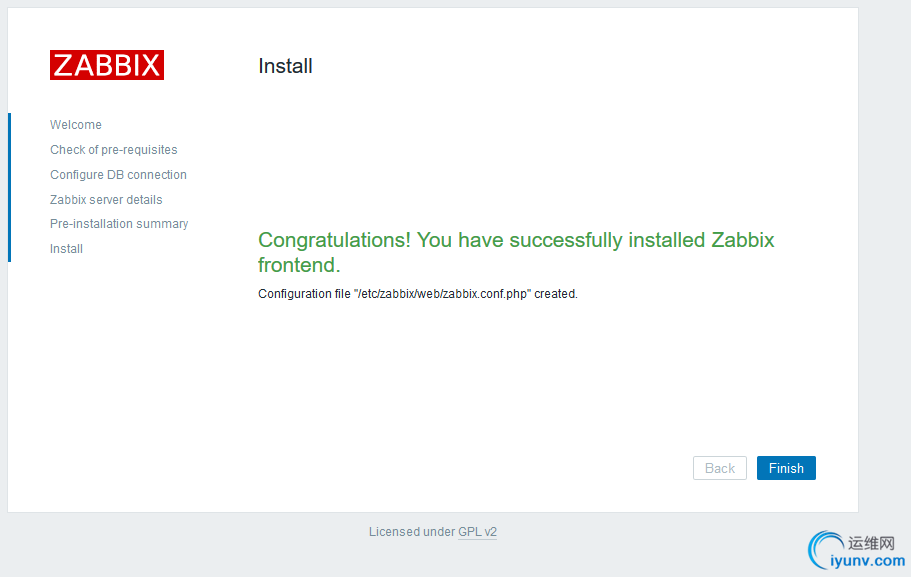
Task: Click the zabbix.conf.php file path
Action: coord(443,294)
